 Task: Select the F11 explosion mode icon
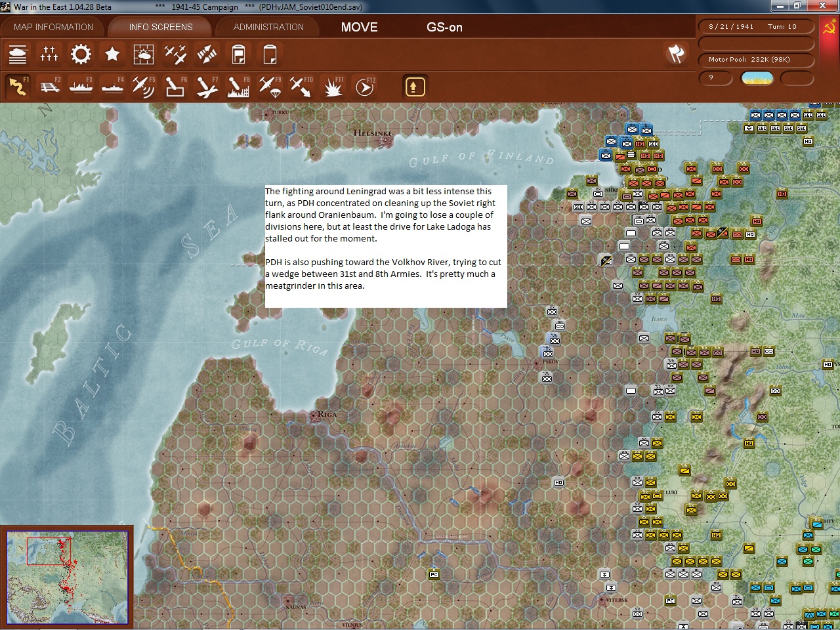[333, 87]
